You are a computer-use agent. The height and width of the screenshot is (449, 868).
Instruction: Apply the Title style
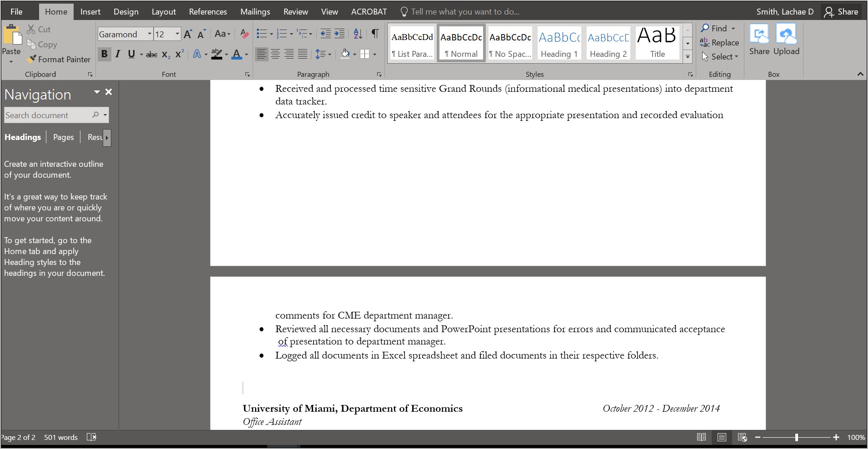[x=657, y=42]
